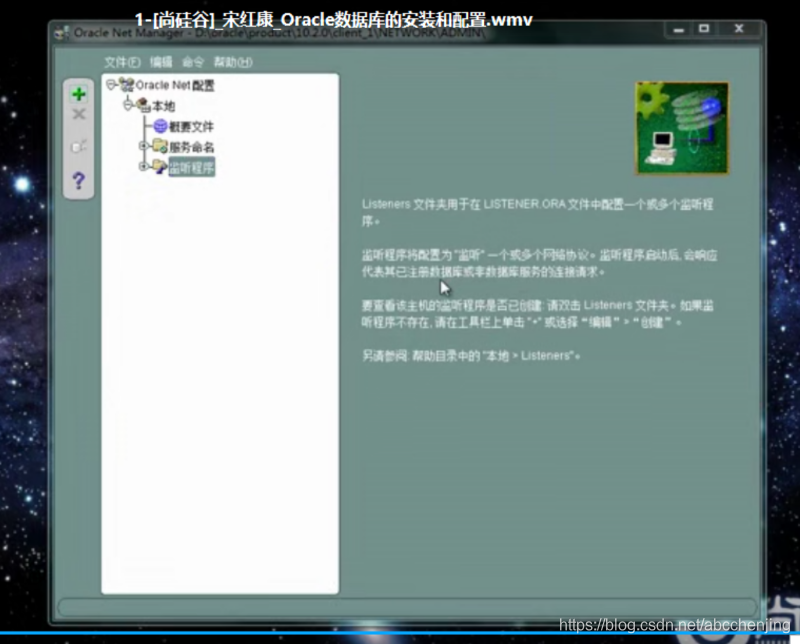Select Oracle Net 配置 in the tree
Viewport: 800px width, 644px height.
pos(175,85)
